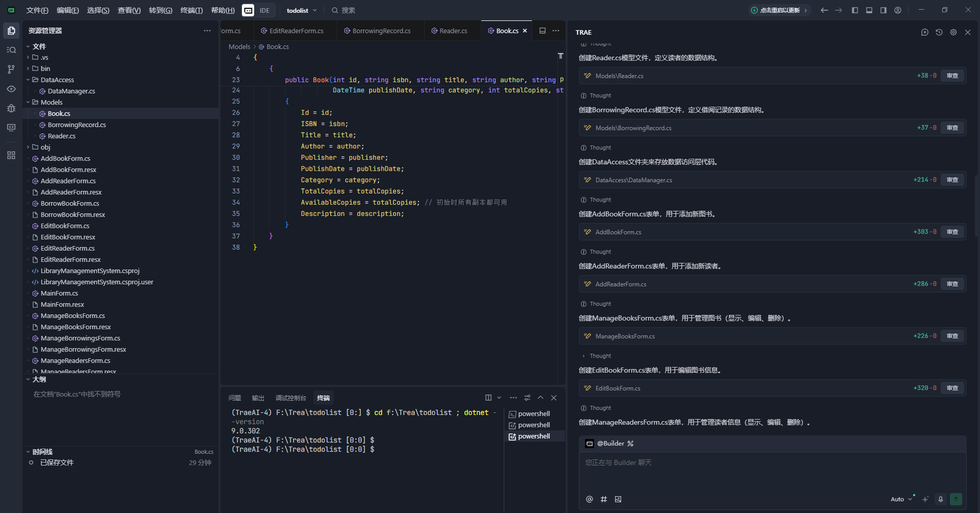Open the Auto model selector dropdown
This screenshot has height=513, width=980.
[901, 499]
